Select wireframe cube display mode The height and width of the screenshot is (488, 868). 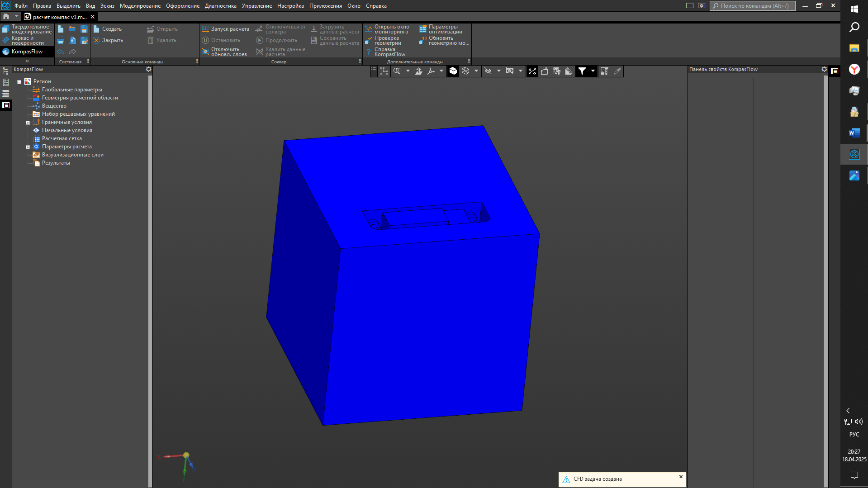coord(465,71)
